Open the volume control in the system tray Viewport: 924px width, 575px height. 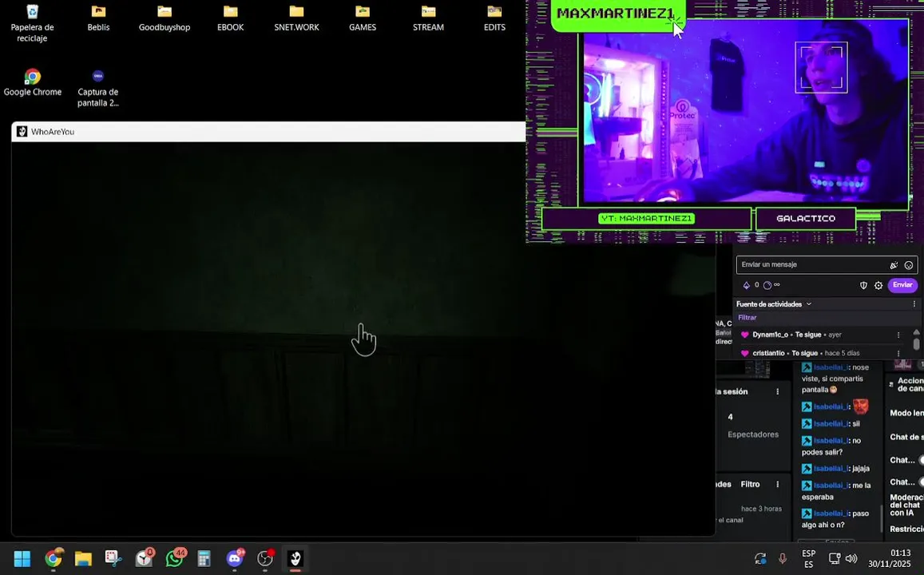point(851,558)
